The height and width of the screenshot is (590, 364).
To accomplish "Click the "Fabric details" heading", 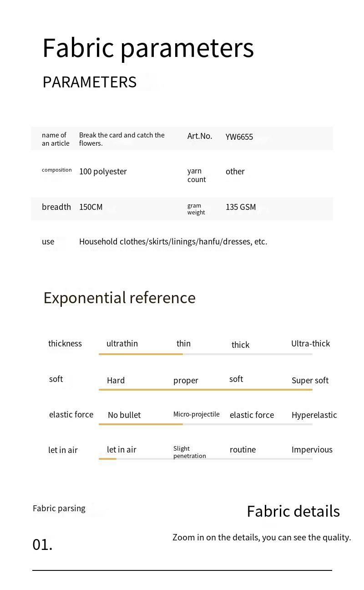I will pyautogui.click(x=293, y=511).
